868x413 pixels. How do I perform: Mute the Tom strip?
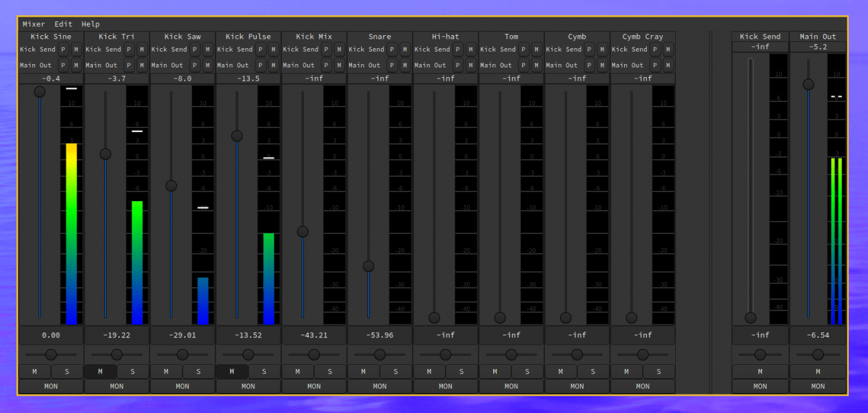coord(495,372)
